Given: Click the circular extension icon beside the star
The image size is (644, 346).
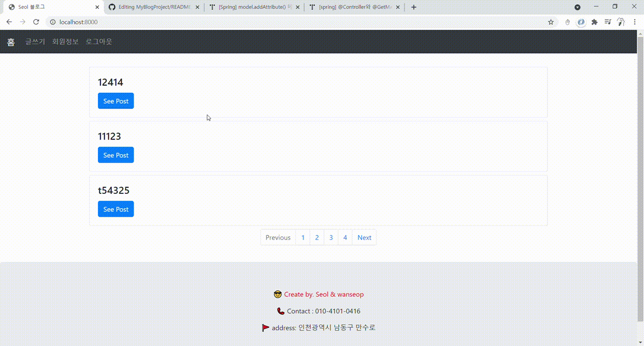Looking at the screenshot, I should point(581,22).
